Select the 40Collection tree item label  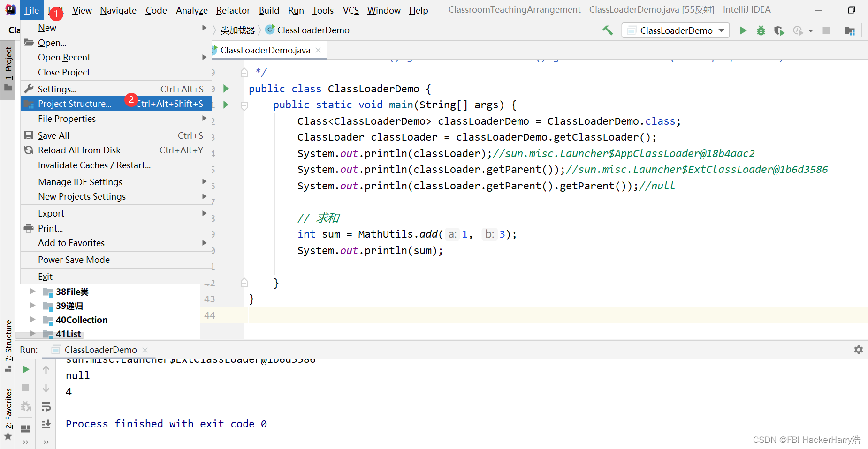82,320
